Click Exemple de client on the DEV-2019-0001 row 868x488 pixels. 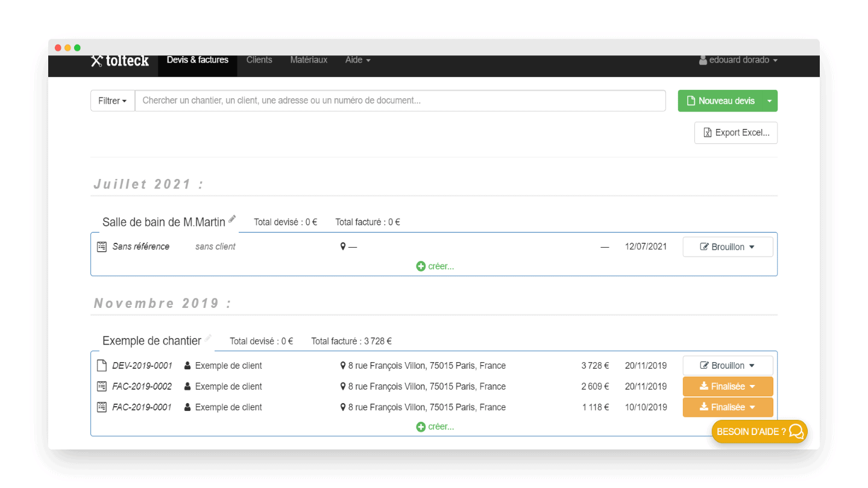pos(228,366)
